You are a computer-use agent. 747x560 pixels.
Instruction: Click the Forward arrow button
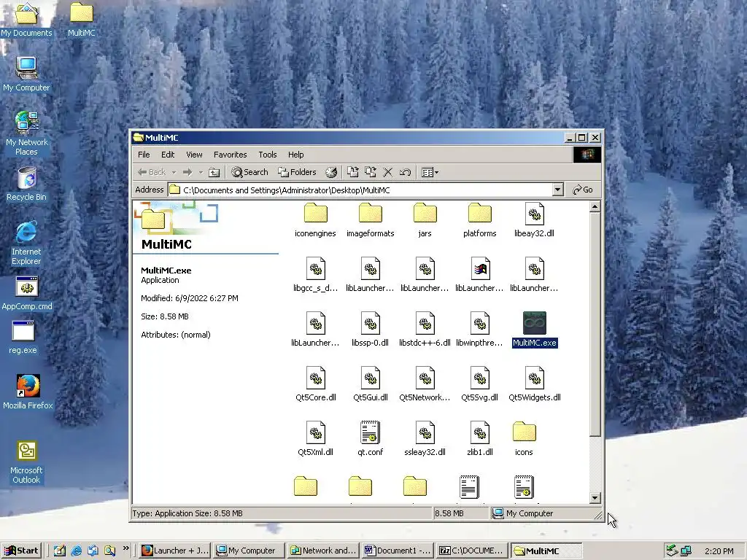[187, 172]
